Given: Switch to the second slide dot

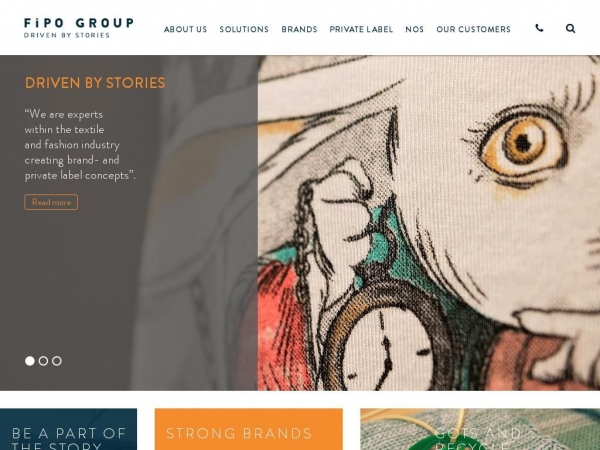Looking at the screenshot, I should tap(43, 361).
